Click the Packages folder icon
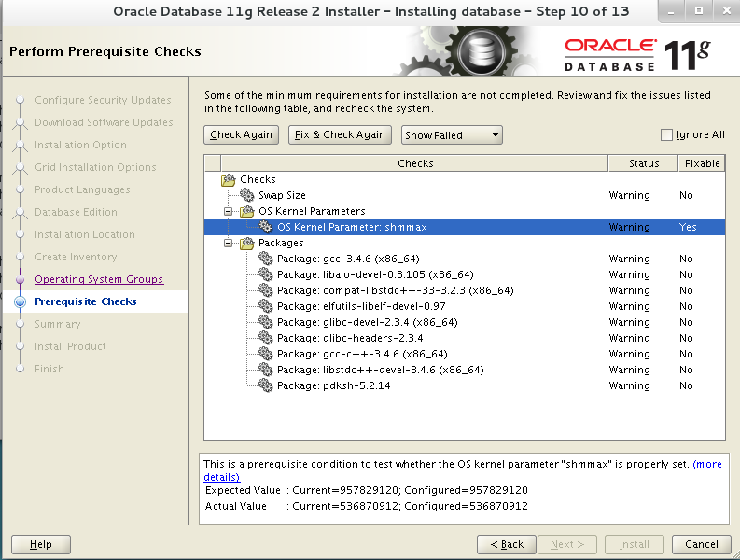The image size is (740, 560). click(x=247, y=243)
